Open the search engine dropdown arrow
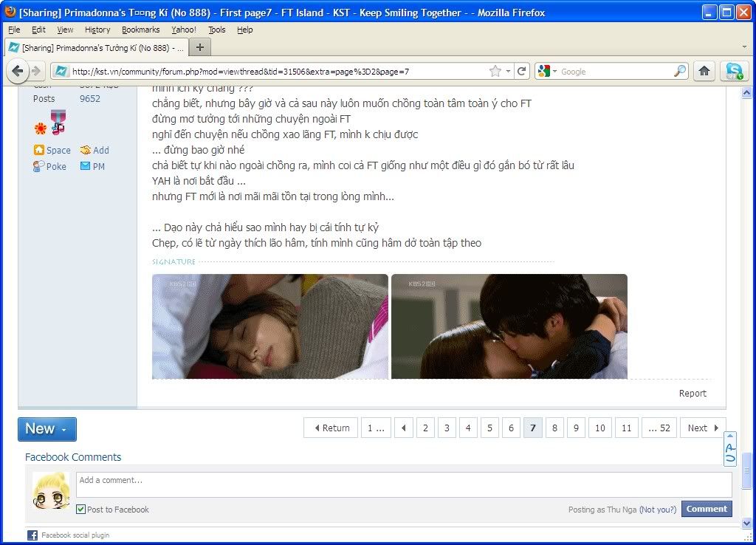 554,72
